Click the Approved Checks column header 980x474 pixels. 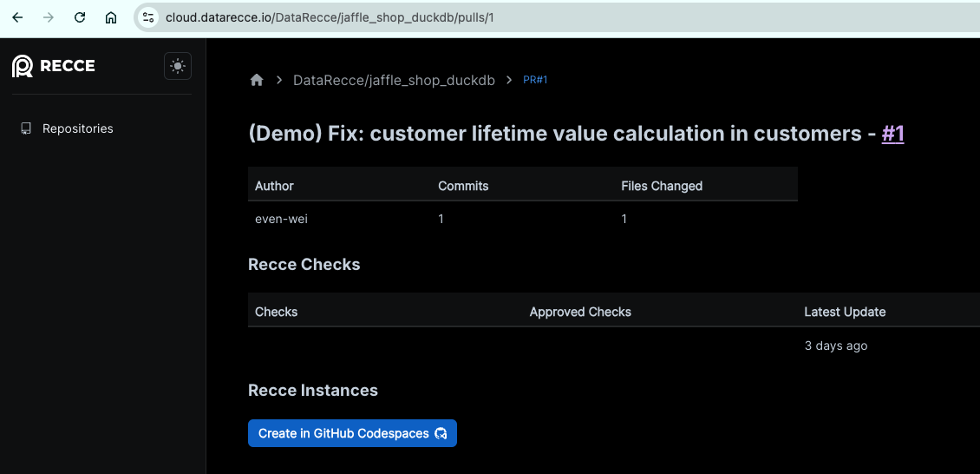click(580, 312)
